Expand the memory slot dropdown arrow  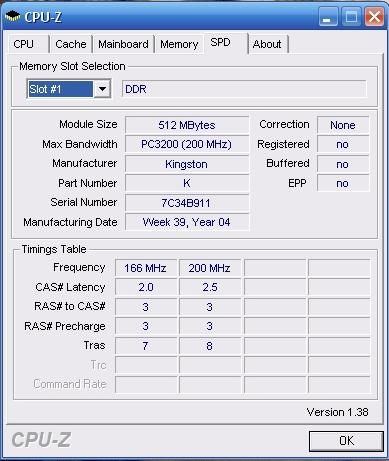click(x=102, y=89)
